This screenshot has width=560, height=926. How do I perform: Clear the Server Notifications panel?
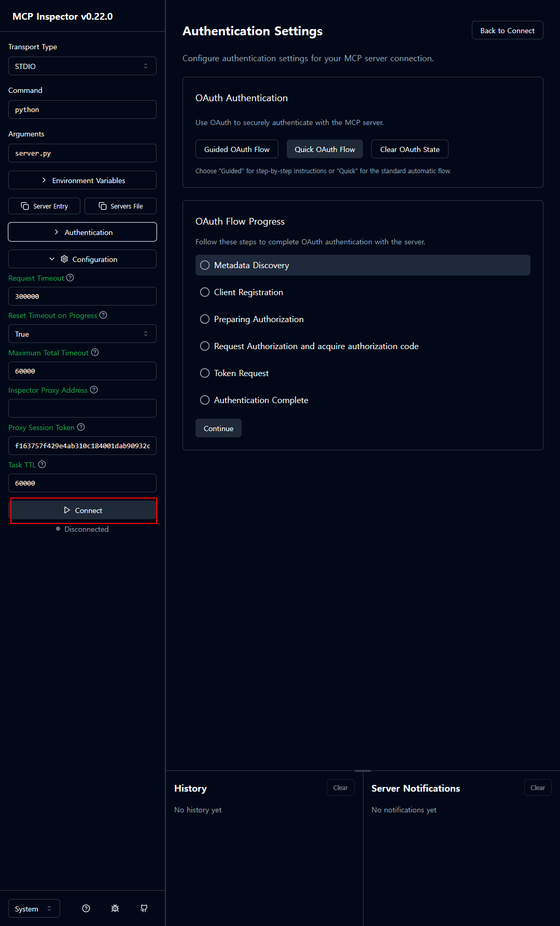[x=538, y=787]
